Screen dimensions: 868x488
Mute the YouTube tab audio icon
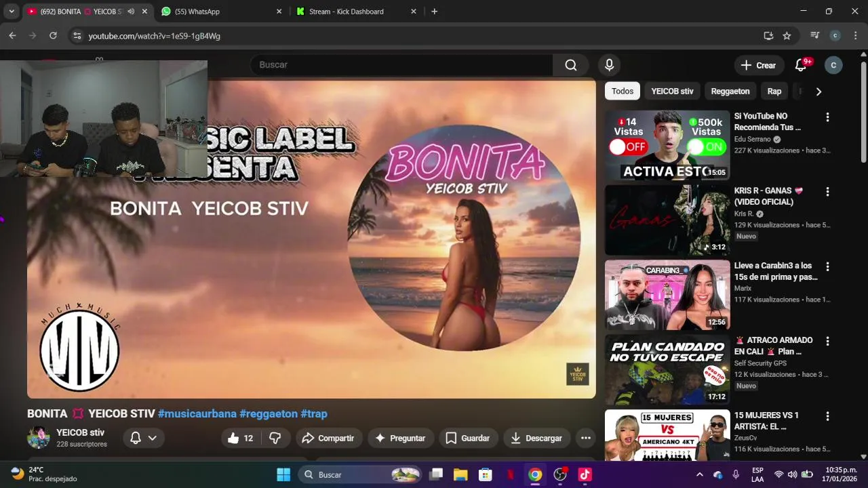click(131, 12)
